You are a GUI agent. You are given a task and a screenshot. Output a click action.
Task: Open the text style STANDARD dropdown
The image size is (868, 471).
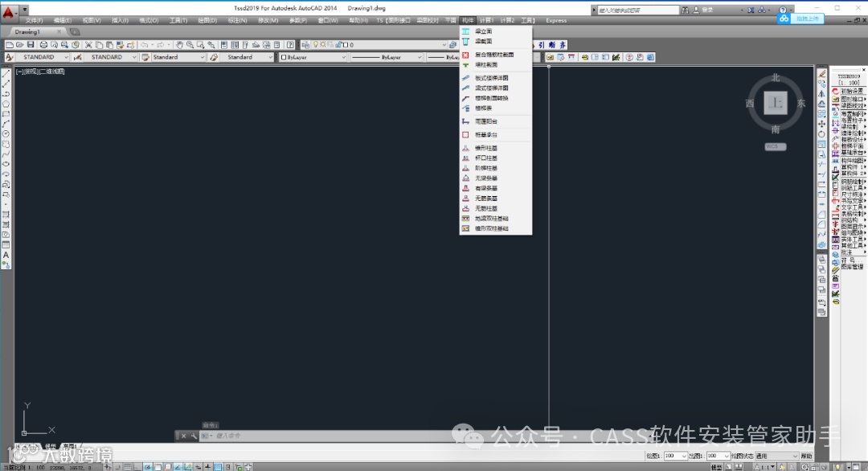(x=43, y=57)
